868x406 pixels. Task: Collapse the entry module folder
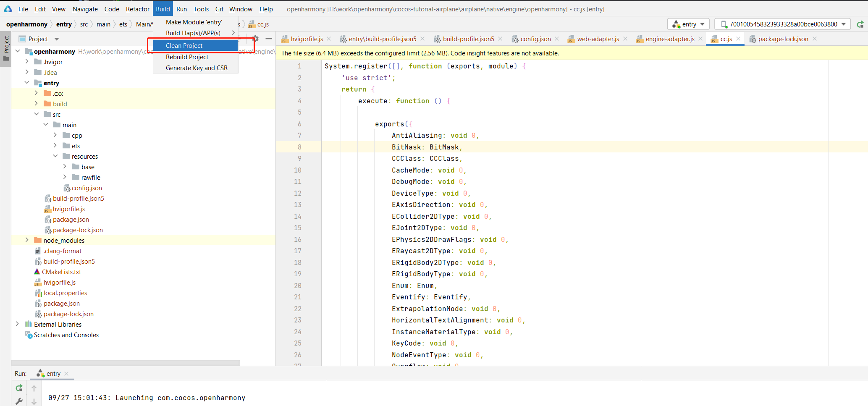[x=27, y=83]
